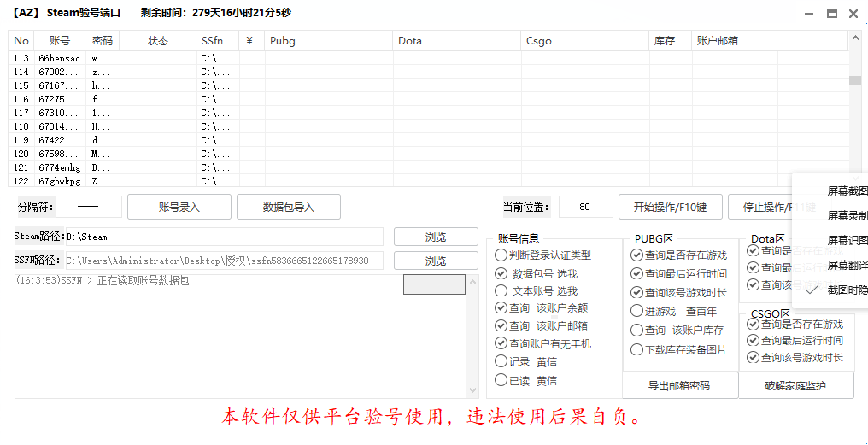Image resolution: width=868 pixels, height=445 pixels.
Task: Click the 账户邮箱 column header
Action: (x=735, y=40)
